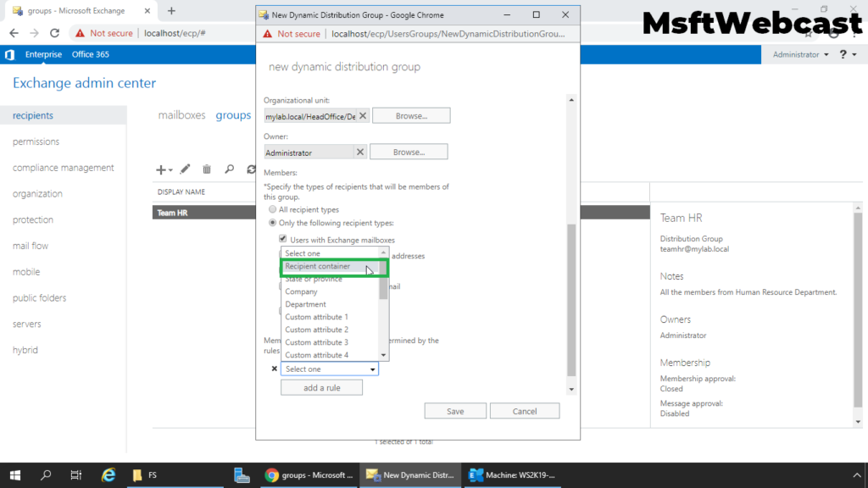Open servers in the left navigation
Screen dimensions: 868x488
tap(26, 324)
